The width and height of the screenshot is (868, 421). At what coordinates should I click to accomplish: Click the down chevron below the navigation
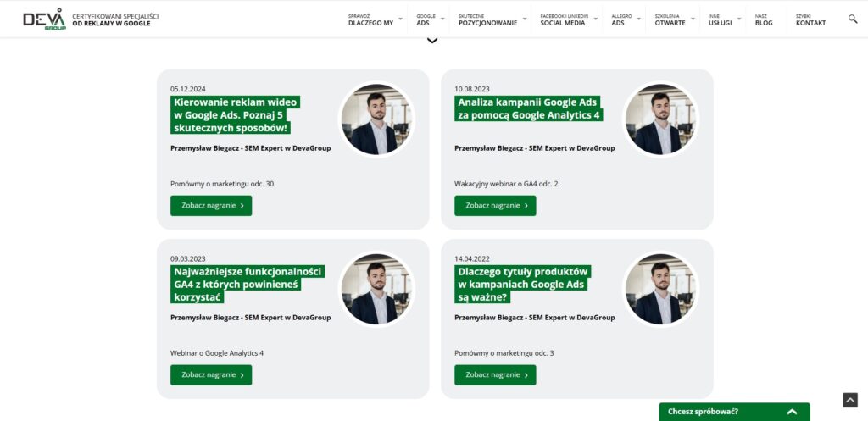[x=433, y=40]
